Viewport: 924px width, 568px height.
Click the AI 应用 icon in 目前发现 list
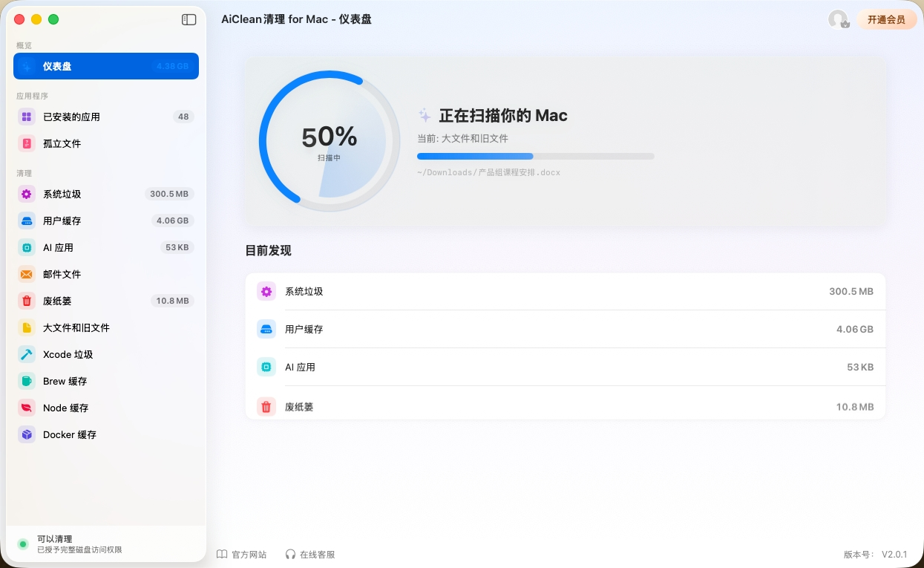coord(266,367)
